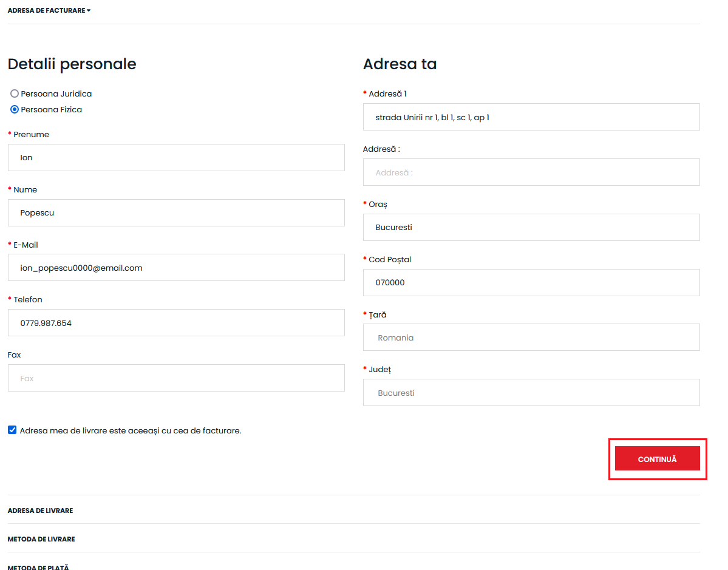The width and height of the screenshot is (728, 570).
Task: Open the Țară country dropdown
Action: click(x=531, y=338)
